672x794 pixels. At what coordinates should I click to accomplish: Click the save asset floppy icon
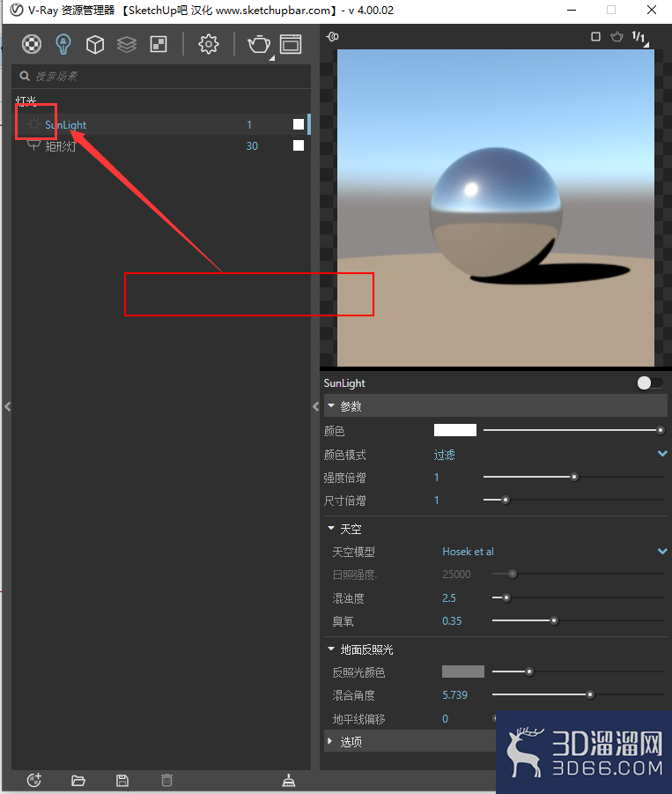tap(122, 780)
